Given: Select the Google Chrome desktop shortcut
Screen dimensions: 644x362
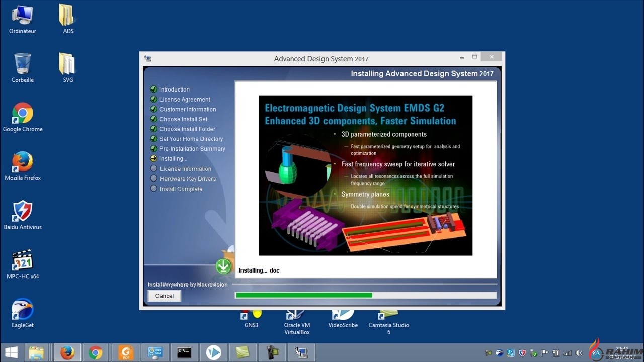Looking at the screenshot, I should tap(23, 117).
